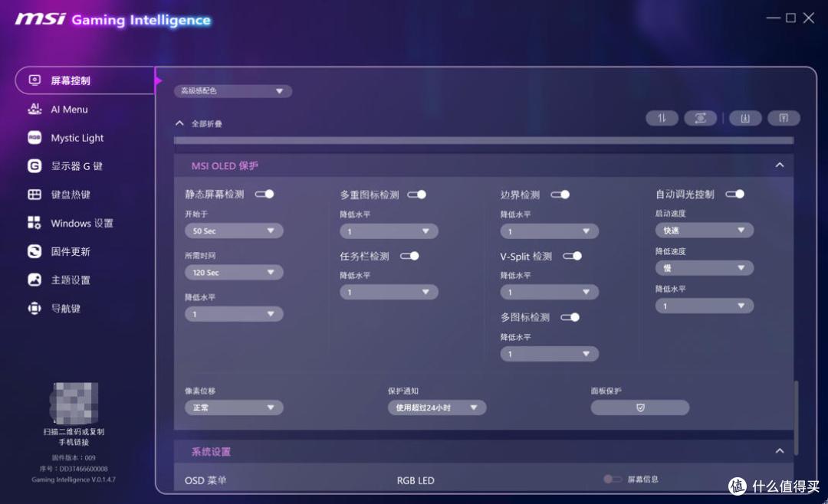
Task: Open the 像素位移 正常 dropdown
Action: click(234, 407)
